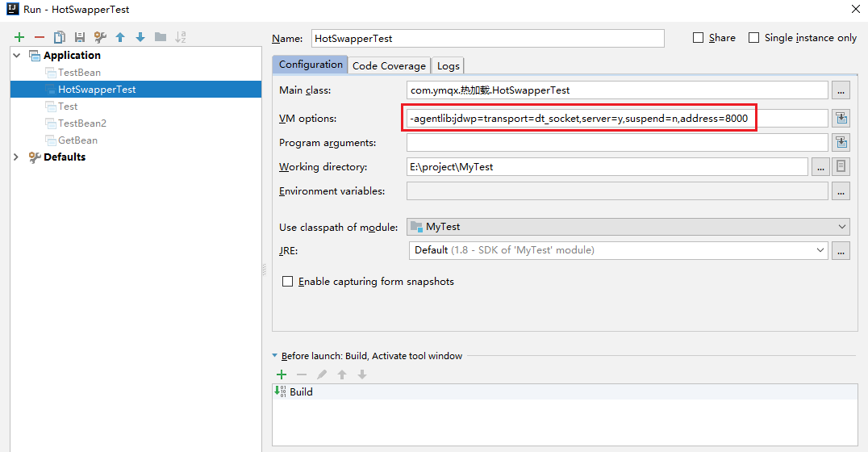
Task: Click the Main class input field
Action: coord(617,90)
